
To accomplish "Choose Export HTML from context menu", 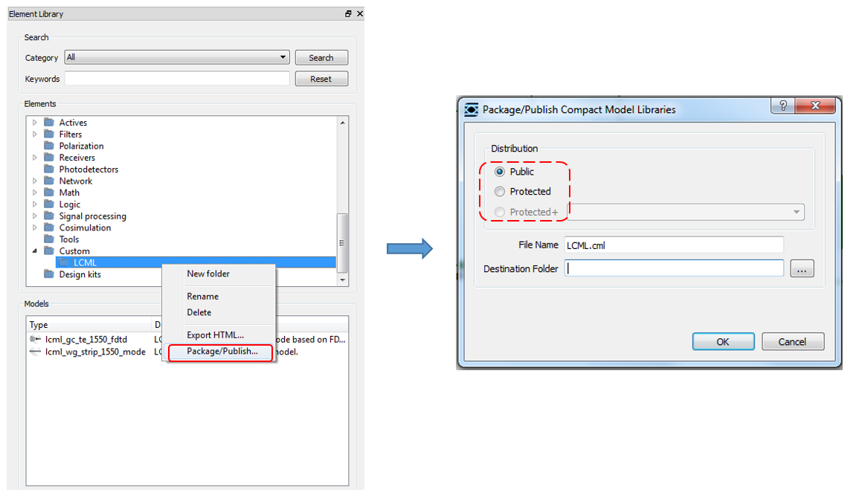I will (215, 335).
